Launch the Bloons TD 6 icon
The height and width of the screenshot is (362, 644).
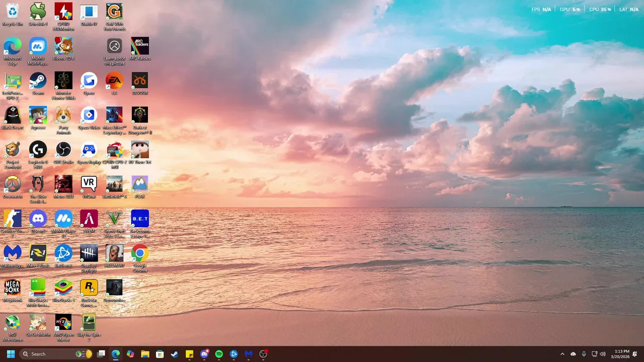pos(63,49)
